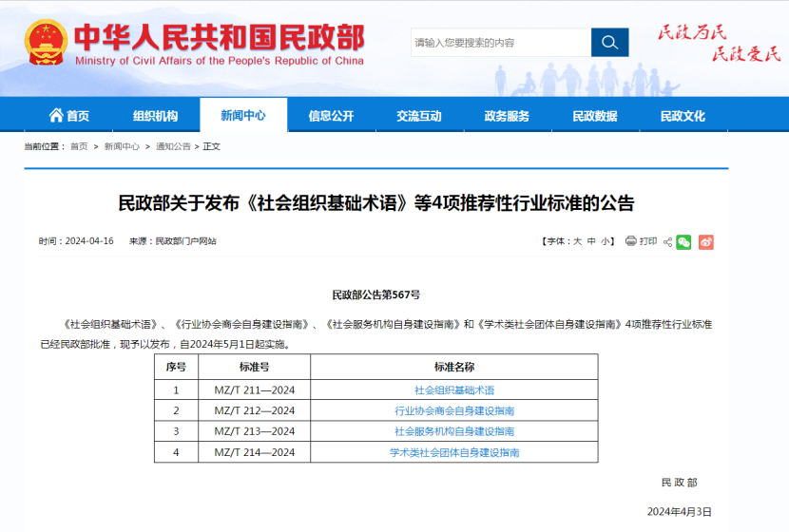Share article via WeChat icon
789x532 pixels.
pos(683,242)
